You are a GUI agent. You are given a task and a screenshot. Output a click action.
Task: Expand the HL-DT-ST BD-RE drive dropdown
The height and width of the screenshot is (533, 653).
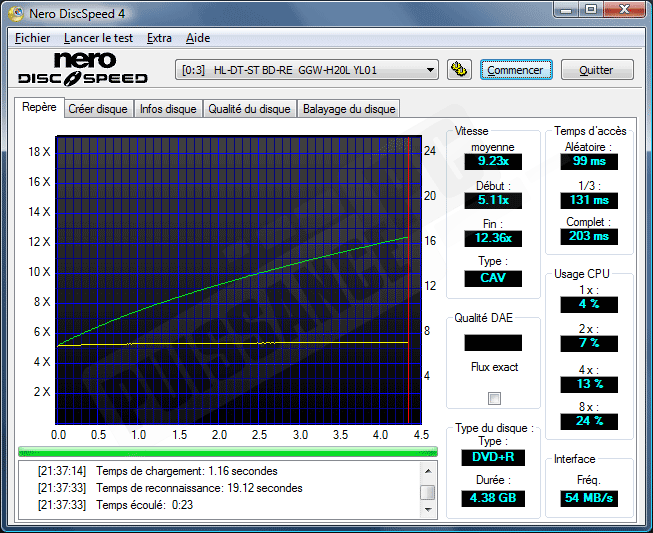431,70
